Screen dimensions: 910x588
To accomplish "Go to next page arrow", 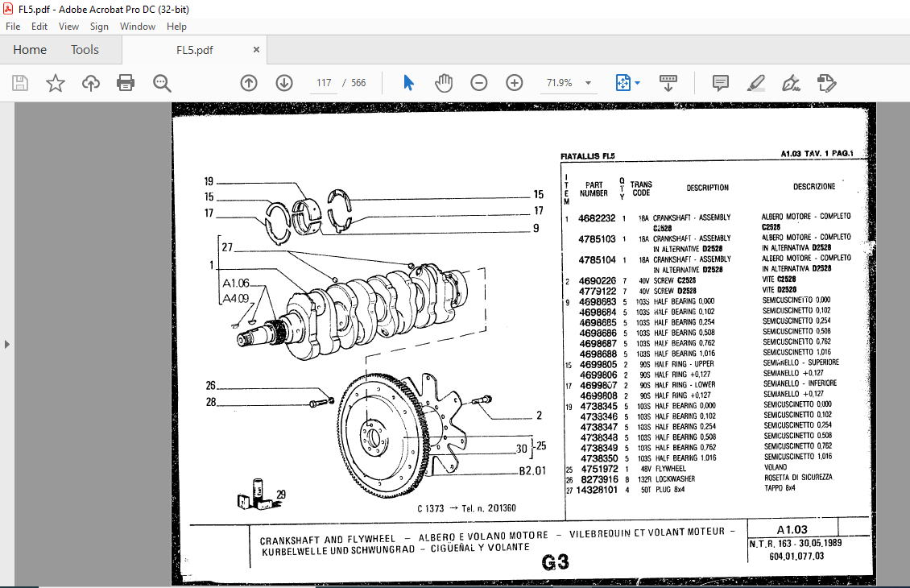I will click(x=284, y=83).
